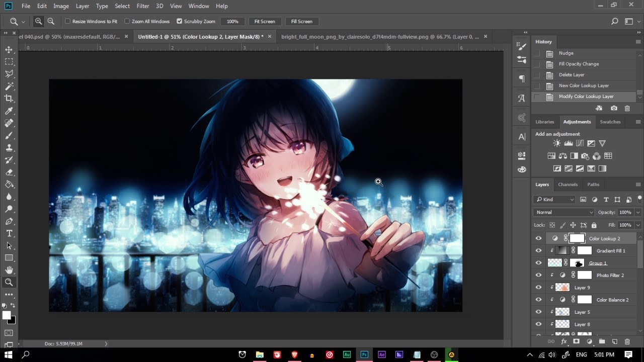Open the Layer menu
Image resolution: width=644 pixels, height=362 pixels.
pyautogui.click(x=83, y=6)
